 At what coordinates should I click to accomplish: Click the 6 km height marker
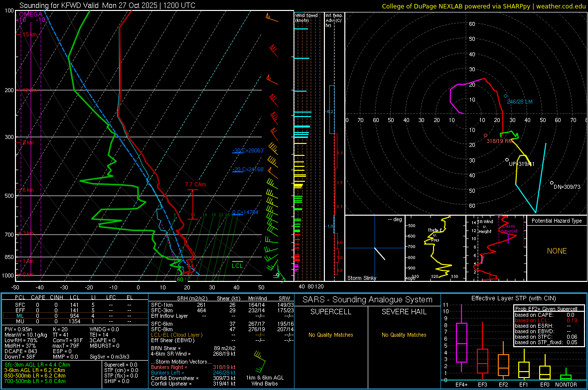[28, 190]
